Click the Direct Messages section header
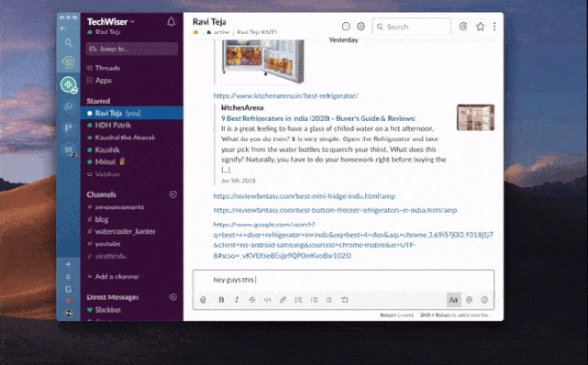The height and width of the screenshot is (365, 588). 113,297
